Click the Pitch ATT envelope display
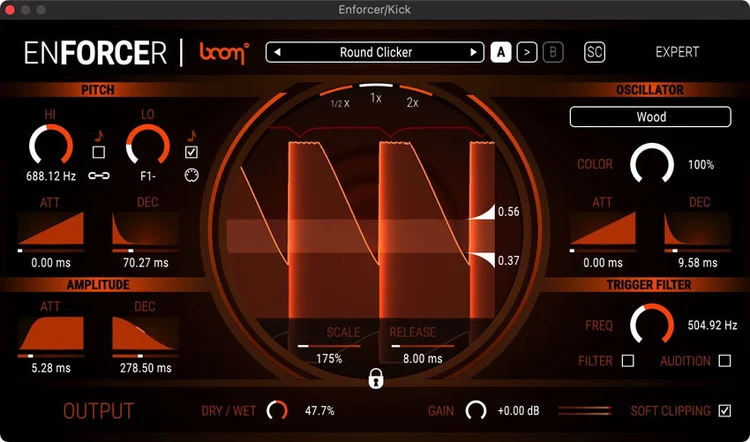This screenshot has height=442, width=750. 51,228
